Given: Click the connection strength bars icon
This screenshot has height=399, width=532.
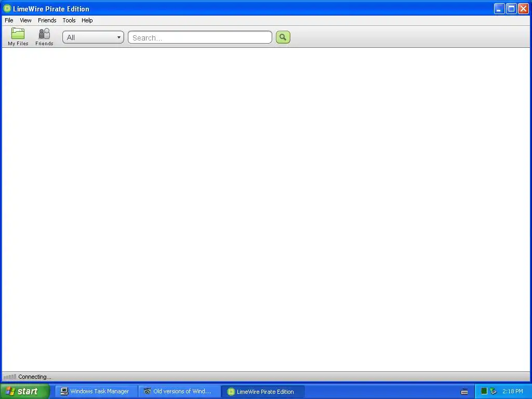Looking at the screenshot, I should 10,377.
